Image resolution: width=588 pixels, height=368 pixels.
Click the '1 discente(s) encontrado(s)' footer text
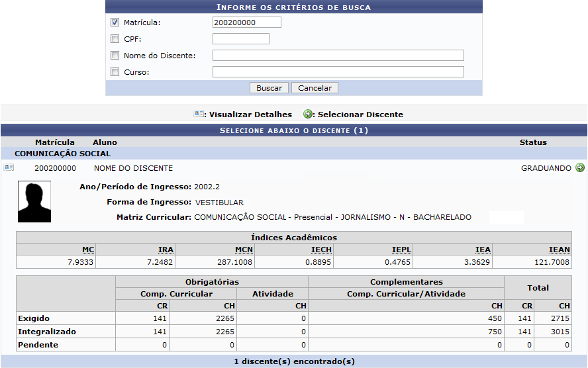[295, 361]
